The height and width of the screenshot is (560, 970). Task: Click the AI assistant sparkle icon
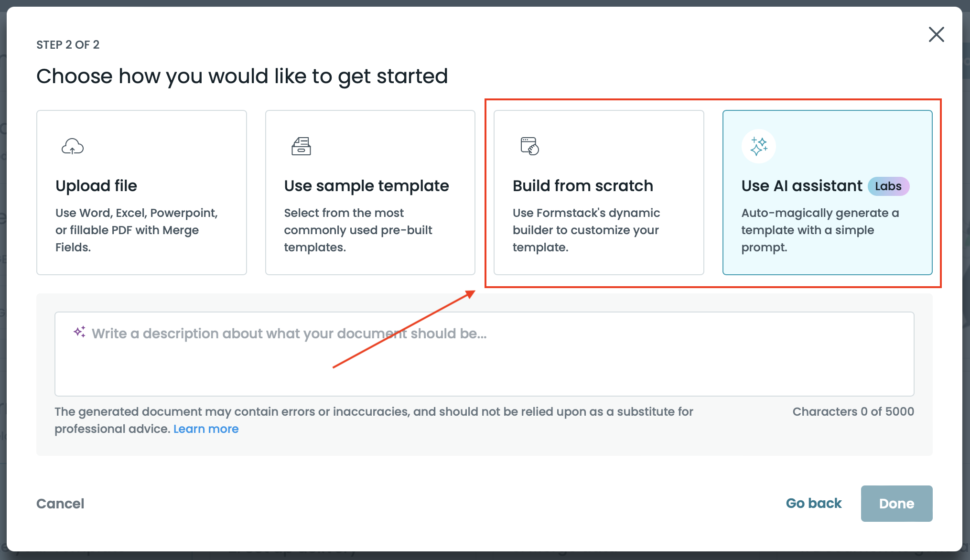(x=758, y=146)
